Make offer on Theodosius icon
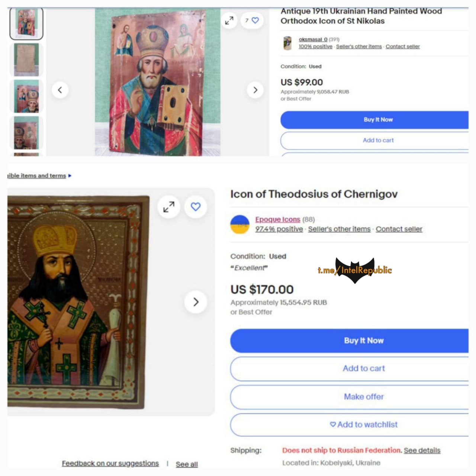This screenshot has width=476, height=476. [x=350, y=397]
